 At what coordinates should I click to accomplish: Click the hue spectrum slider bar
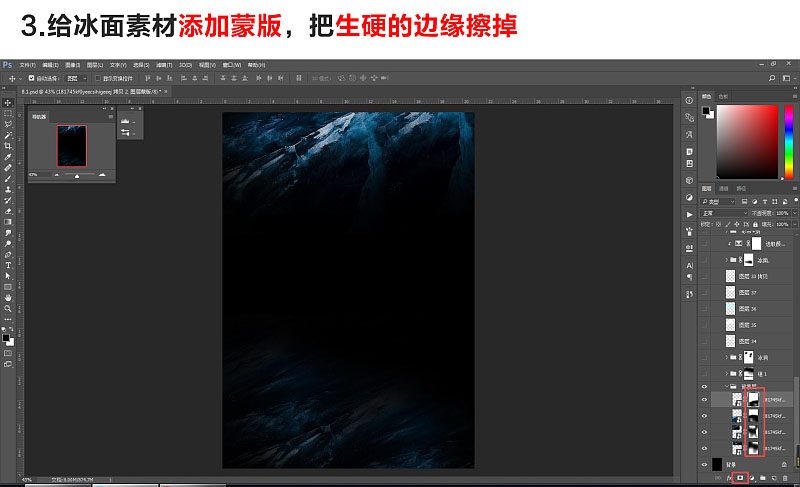[x=789, y=142]
